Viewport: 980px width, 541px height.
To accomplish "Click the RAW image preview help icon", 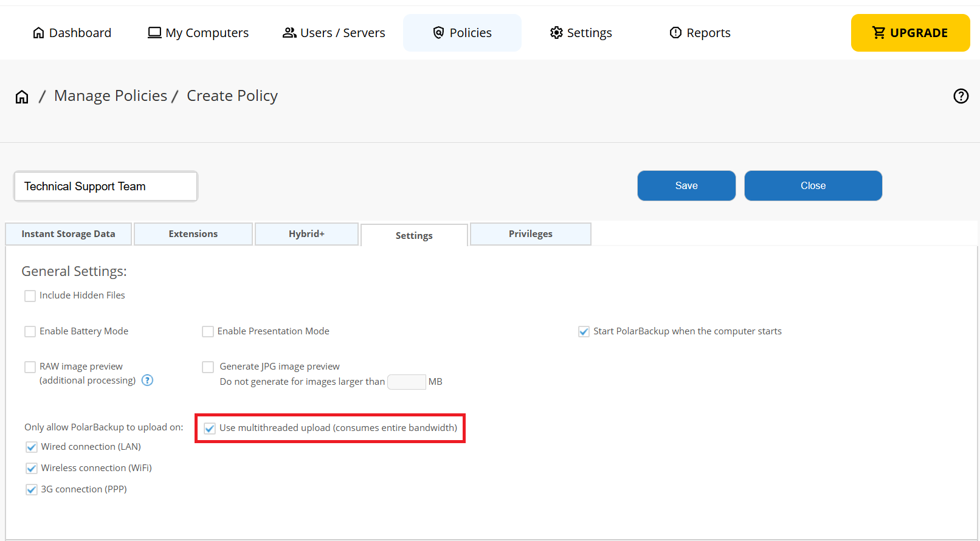I will (147, 381).
